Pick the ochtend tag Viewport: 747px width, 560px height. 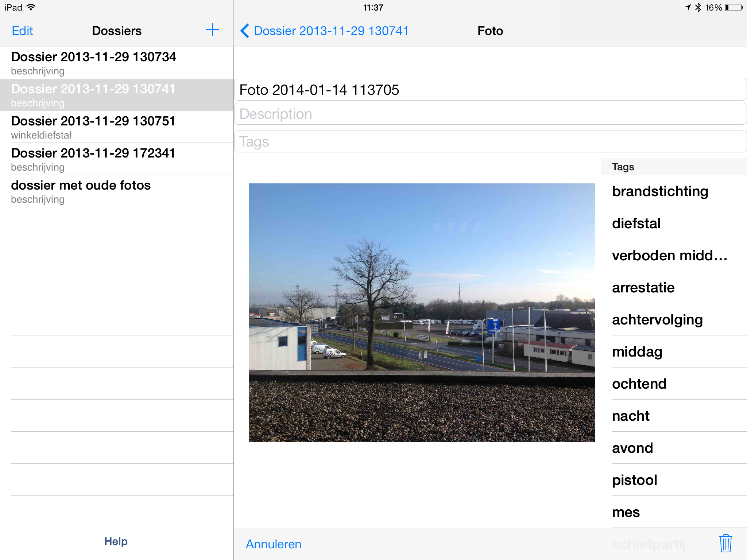[x=674, y=384]
